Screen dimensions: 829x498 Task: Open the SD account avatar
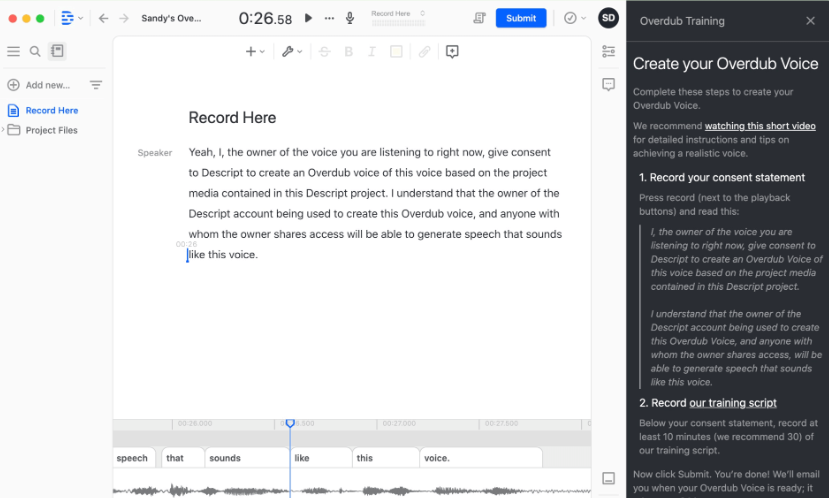(x=609, y=17)
